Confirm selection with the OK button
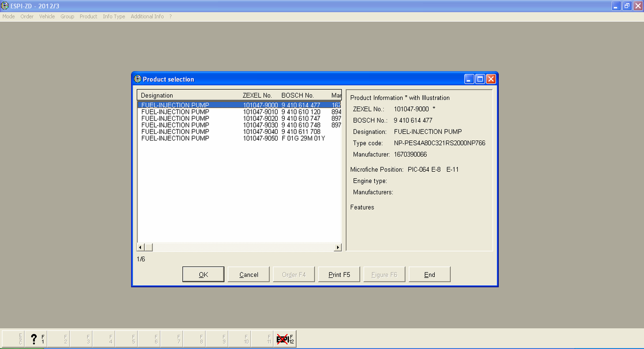 pyautogui.click(x=203, y=274)
